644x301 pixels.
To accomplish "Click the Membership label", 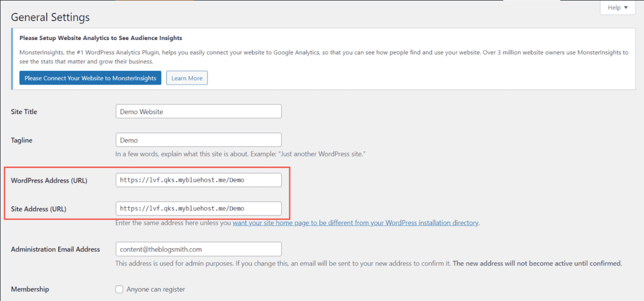I will [x=30, y=289].
